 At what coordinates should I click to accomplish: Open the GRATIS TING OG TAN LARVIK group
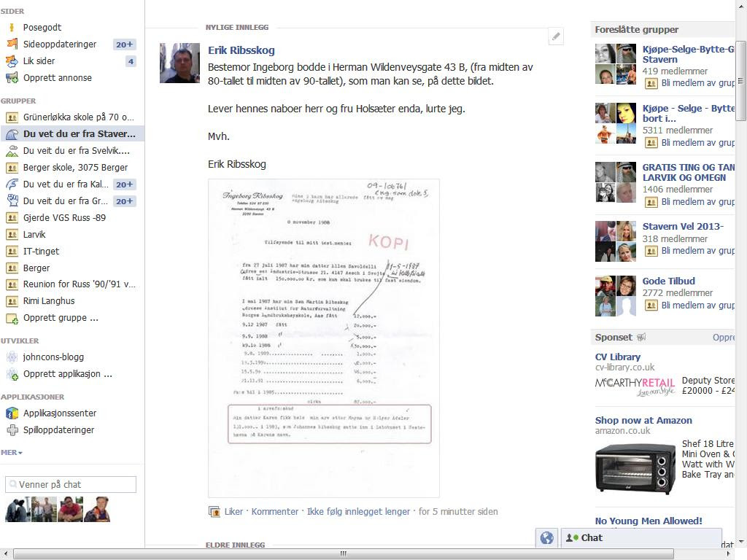pyautogui.click(x=688, y=172)
